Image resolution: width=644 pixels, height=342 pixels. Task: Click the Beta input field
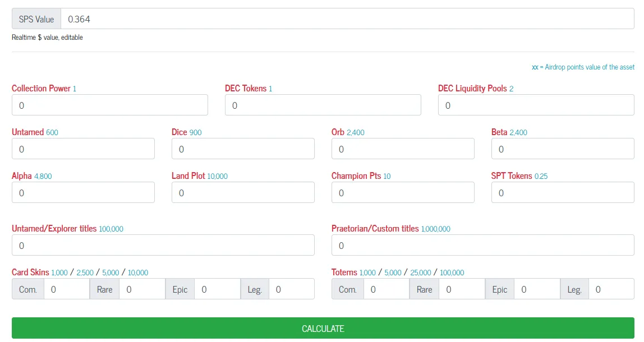click(563, 149)
